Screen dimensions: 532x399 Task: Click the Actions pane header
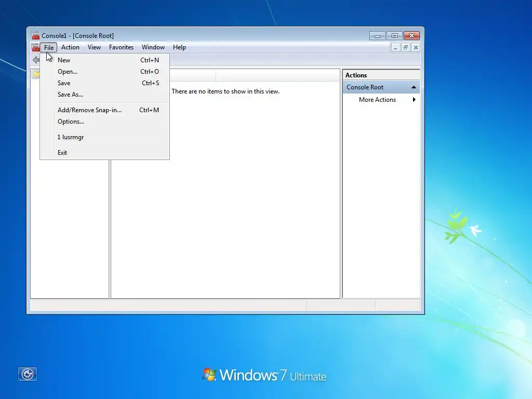click(x=381, y=75)
